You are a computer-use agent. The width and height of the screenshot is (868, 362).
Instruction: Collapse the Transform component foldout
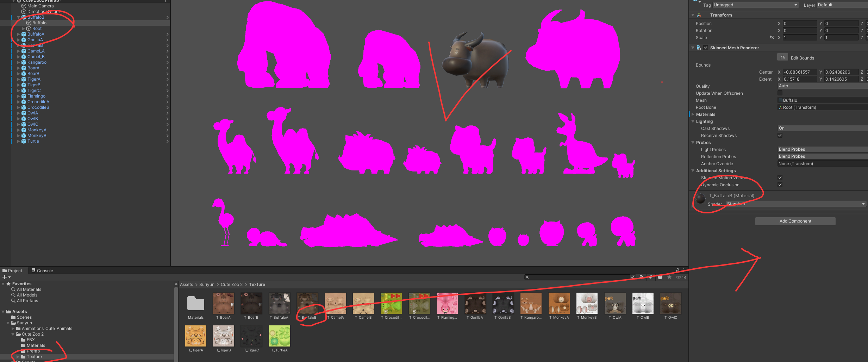pos(693,15)
